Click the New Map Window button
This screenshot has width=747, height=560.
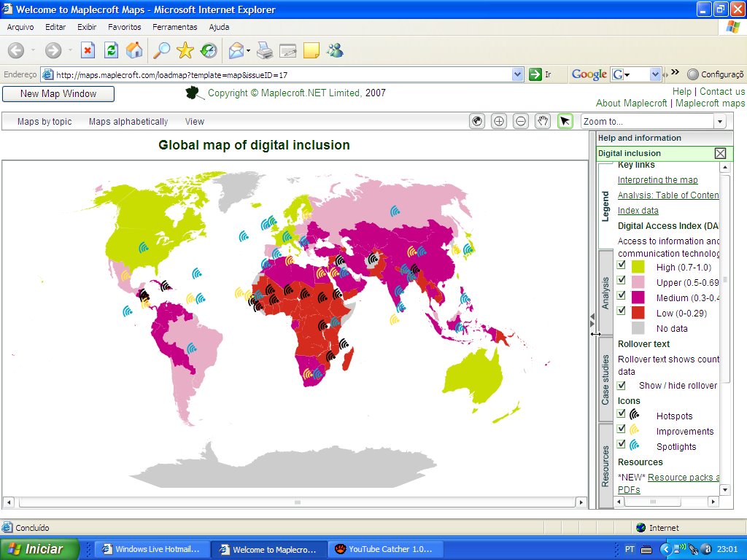coord(58,94)
